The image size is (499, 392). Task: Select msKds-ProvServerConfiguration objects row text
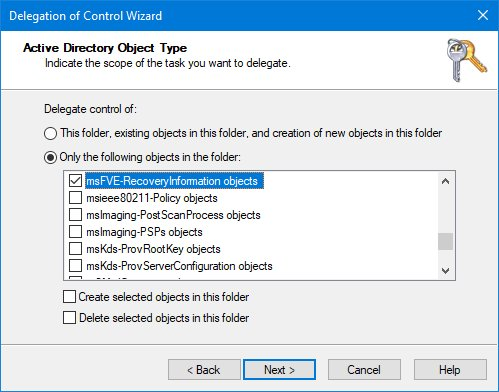click(179, 266)
